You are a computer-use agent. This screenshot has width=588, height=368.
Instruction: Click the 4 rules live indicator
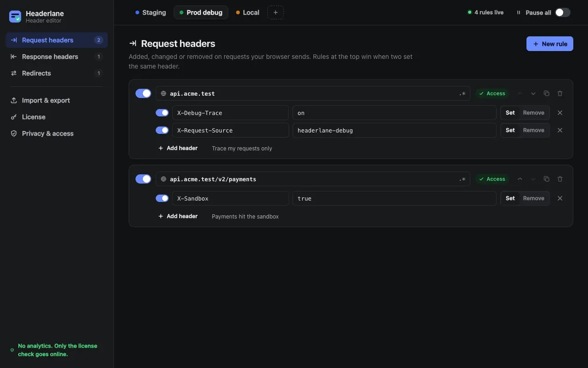(486, 12)
